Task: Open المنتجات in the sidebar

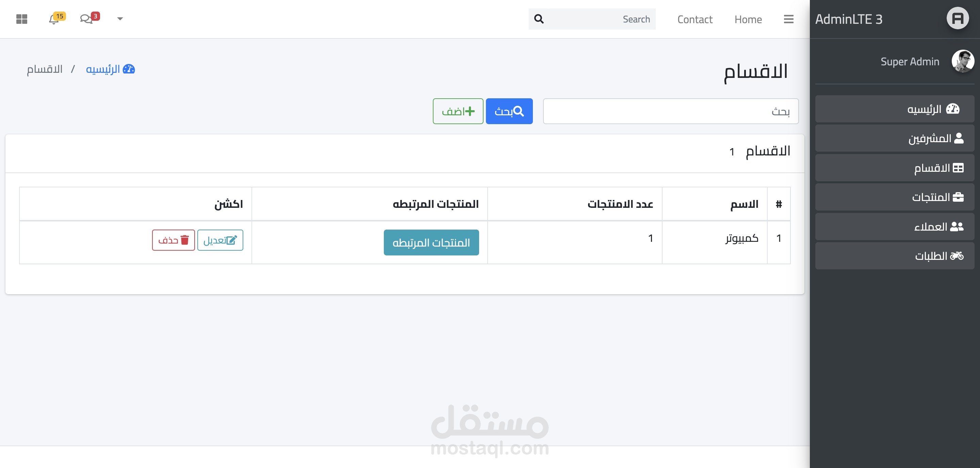Action: click(894, 197)
